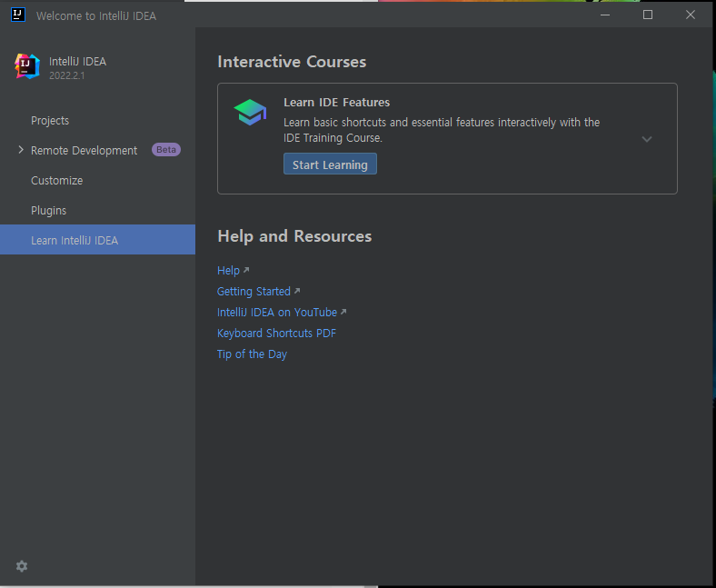The height and width of the screenshot is (588, 716).
Task: Expand the Remote Development tree arrow
Action: point(21,150)
